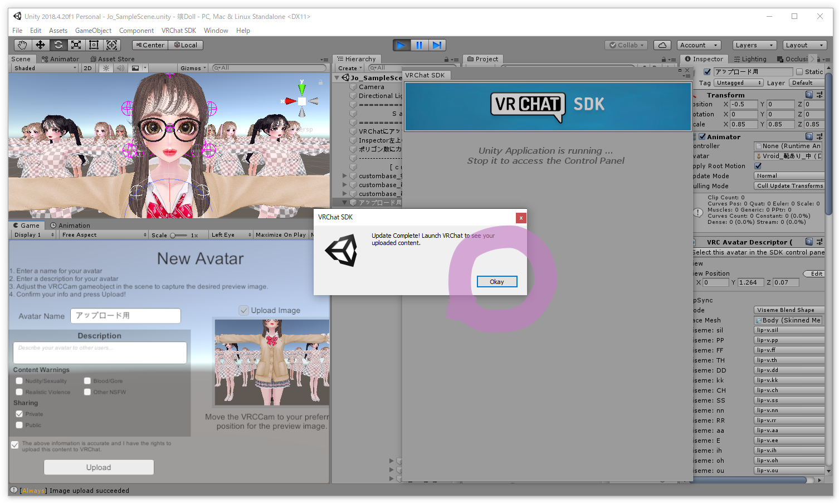Toggle the 2D scene view button
Screen dimensions: 839x504
pyautogui.click(x=87, y=68)
